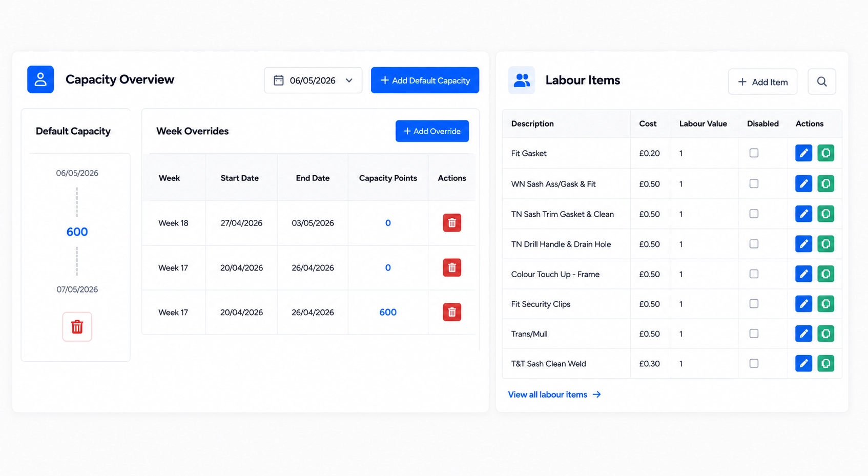Click the calendar icon in the date picker
This screenshot has height=476, width=868.
point(279,80)
